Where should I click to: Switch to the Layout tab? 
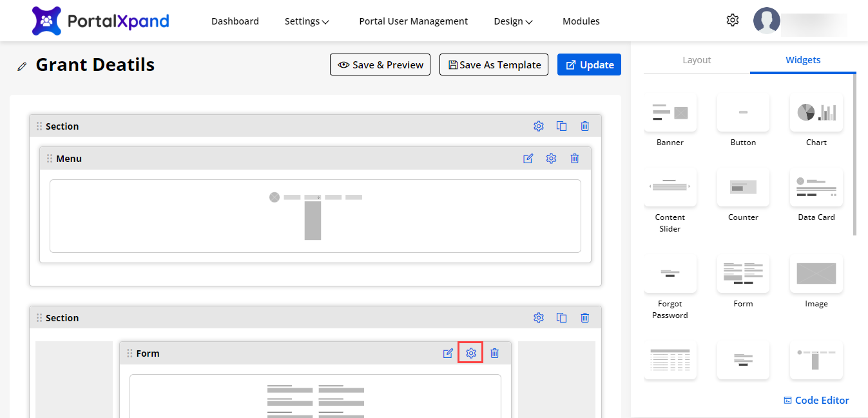[697, 60]
